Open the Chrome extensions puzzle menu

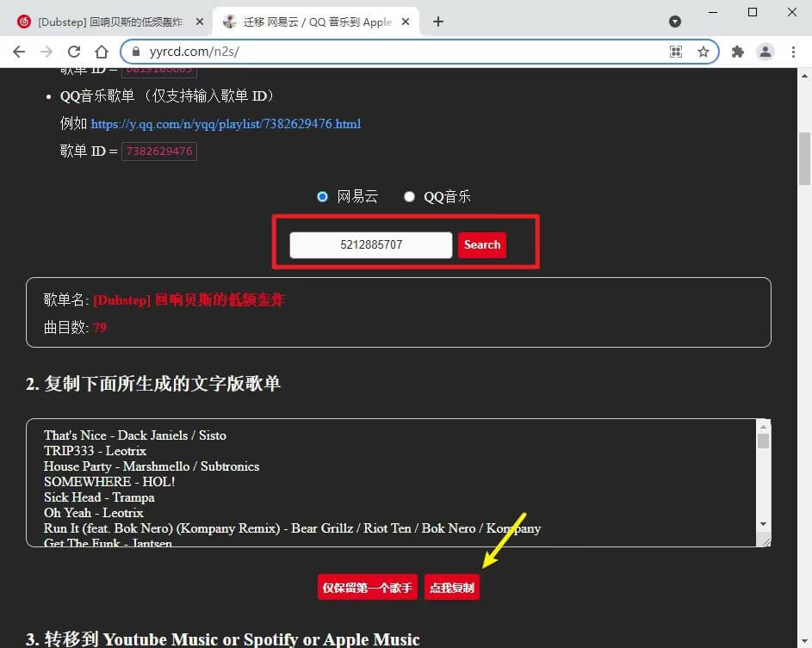(737, 52)
